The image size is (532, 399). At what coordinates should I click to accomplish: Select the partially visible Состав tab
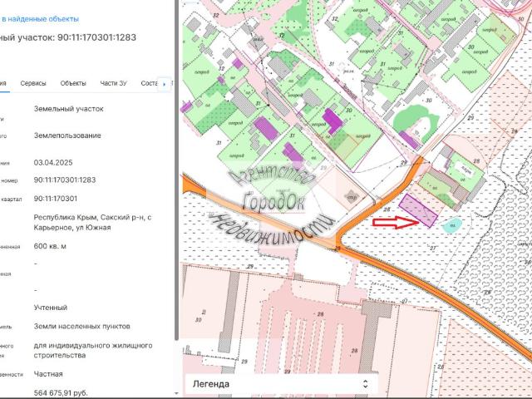149,83
